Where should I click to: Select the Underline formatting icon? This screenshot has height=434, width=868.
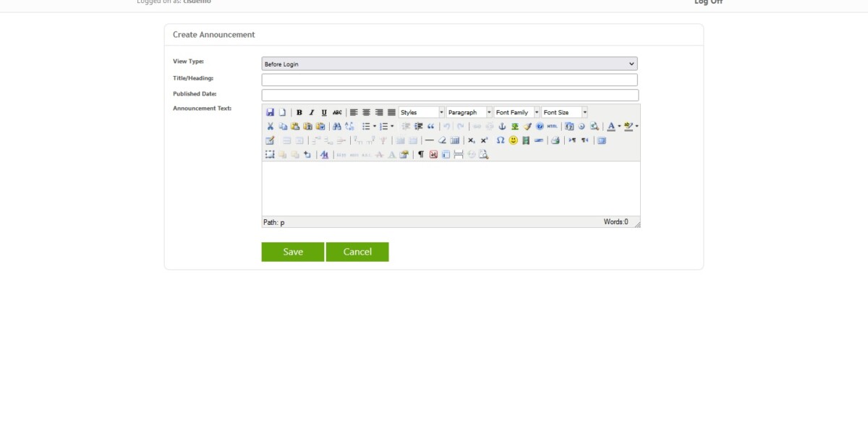point(322,112)
